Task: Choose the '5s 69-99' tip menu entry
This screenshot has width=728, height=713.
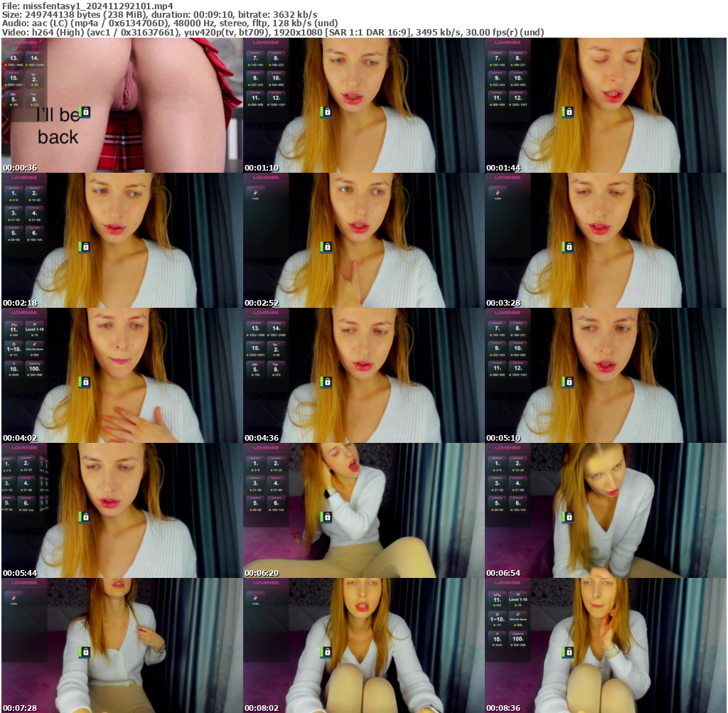Action: (x=14, y=234)
